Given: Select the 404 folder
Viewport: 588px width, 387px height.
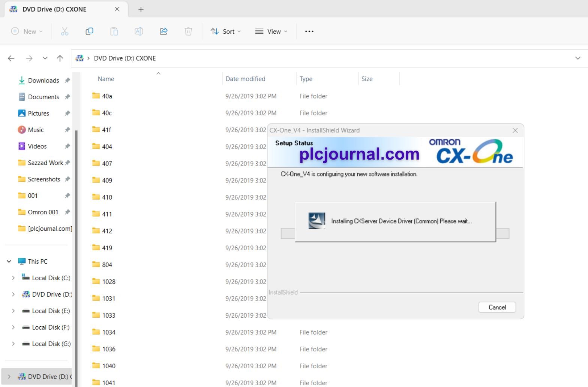Looking at the screenshot, I should pos(107,147).
